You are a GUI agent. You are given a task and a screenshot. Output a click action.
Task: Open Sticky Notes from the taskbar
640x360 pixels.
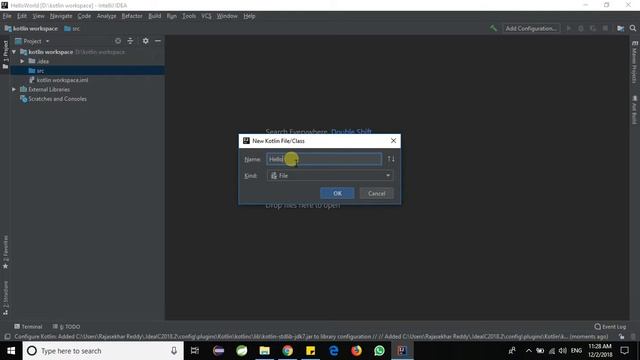coord(311,351)
